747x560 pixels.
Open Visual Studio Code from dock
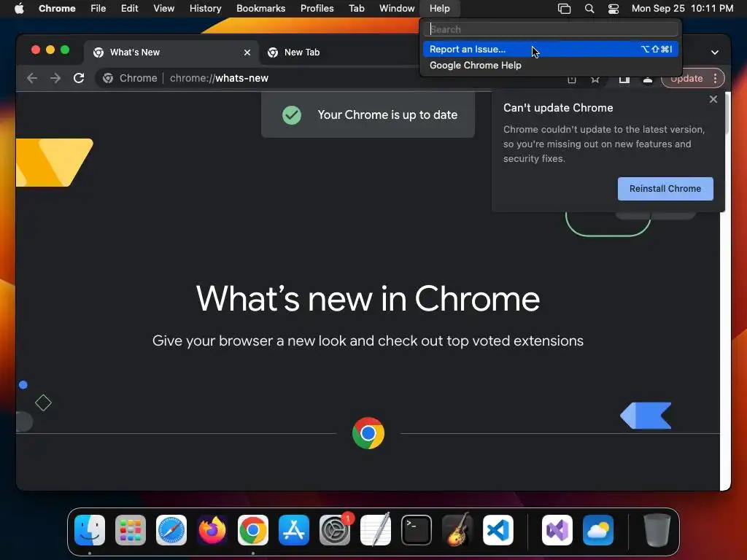tap(498, 530)
